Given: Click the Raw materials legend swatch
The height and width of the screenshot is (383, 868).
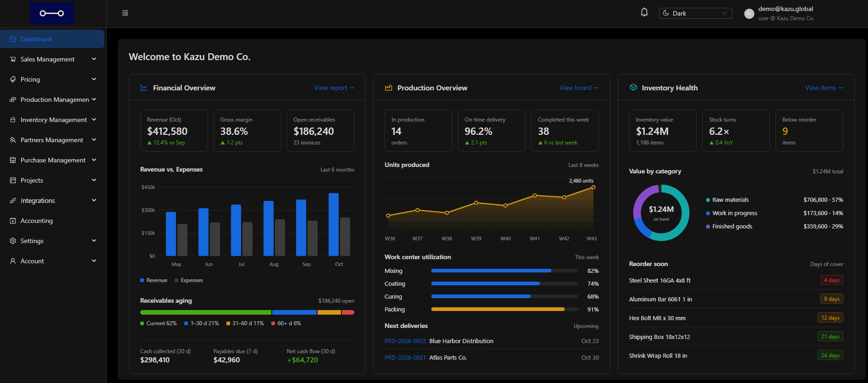Looking at the screenshot, I should [x=708, y=200].
